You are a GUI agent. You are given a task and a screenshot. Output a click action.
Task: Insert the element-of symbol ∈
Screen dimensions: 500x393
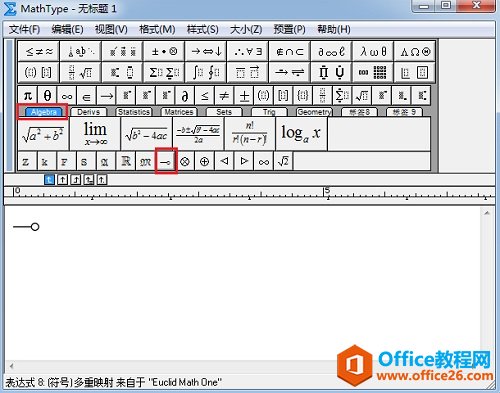point(87,96)
